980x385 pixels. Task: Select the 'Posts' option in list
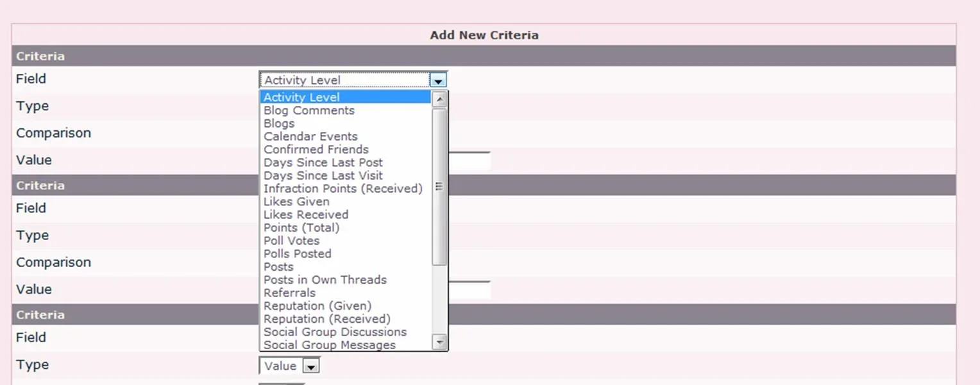pyautogui.click(x=346, y=267)
